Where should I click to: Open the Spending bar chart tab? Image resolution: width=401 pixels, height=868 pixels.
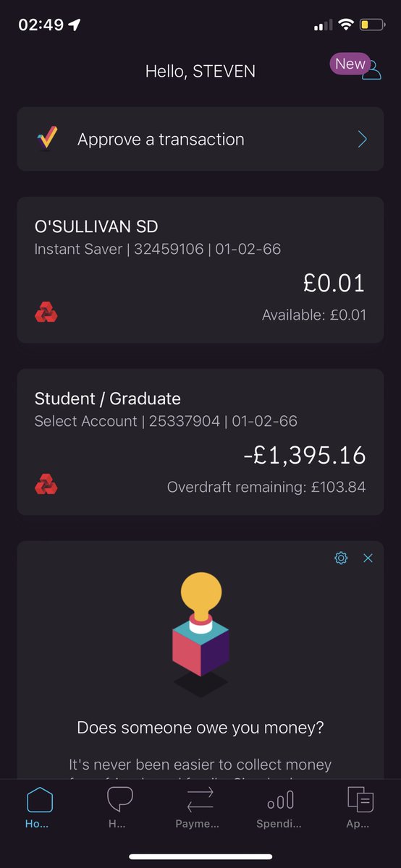click(x=280, y=808)
